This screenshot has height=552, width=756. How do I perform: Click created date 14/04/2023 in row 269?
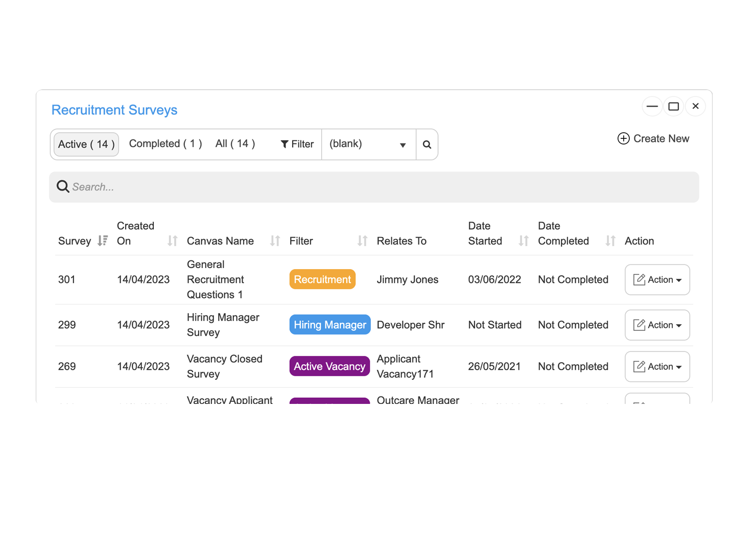[x=143, y=366]
